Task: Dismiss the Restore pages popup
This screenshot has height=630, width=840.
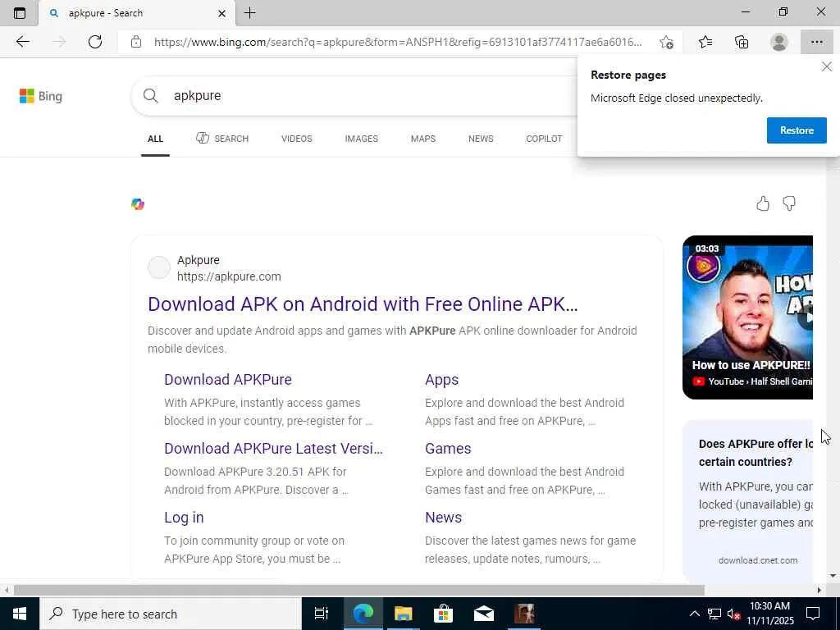Action: tap(827, 66)
